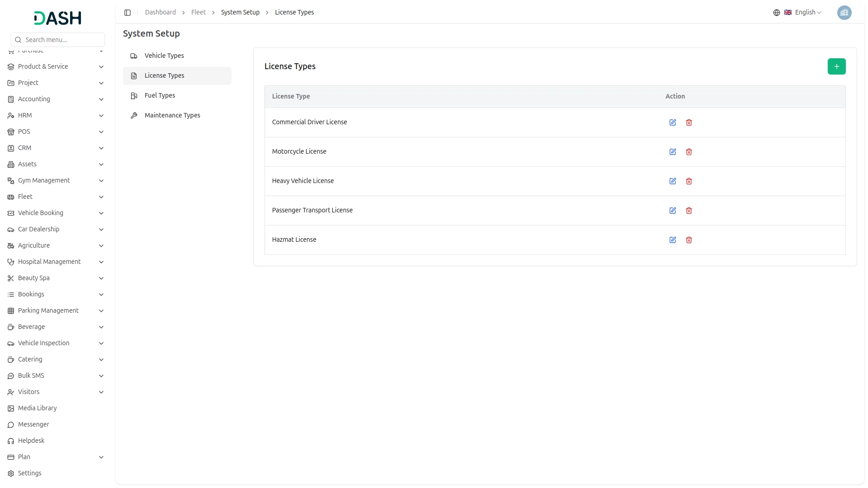The image size is (868, 488).
Task: Toggle the sidebar collapse icon
Action: click(x=127, y=13)
